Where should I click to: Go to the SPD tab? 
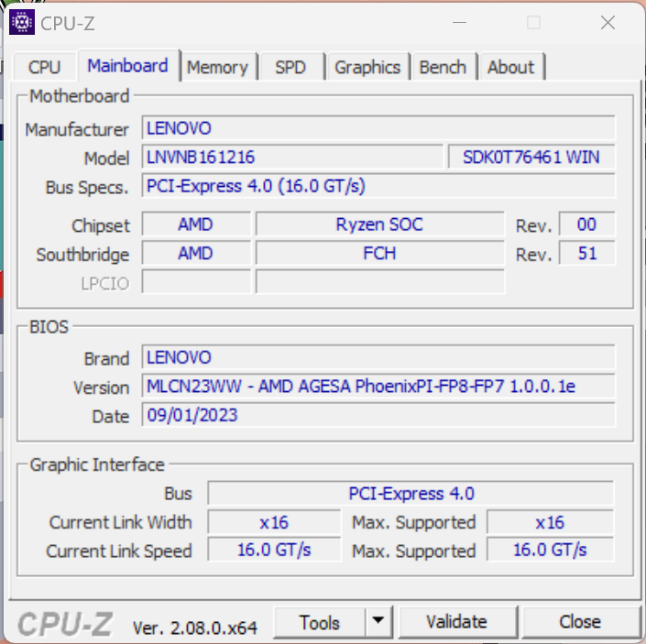click(x=290, y=67)
